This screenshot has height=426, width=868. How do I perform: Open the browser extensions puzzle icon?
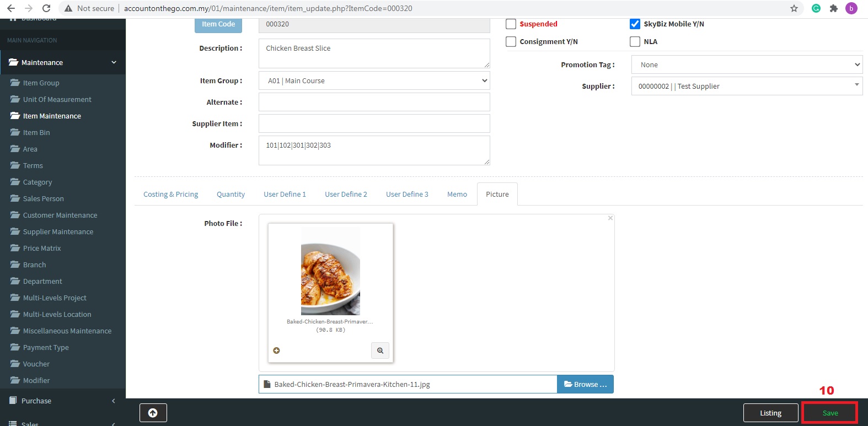pos(833,8)
